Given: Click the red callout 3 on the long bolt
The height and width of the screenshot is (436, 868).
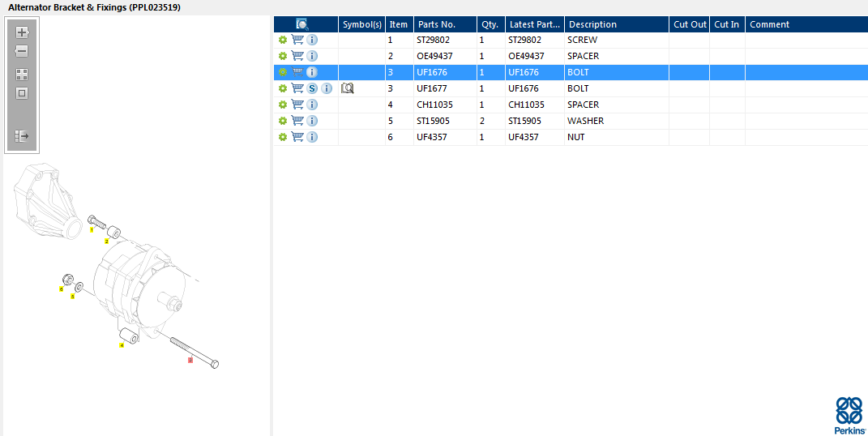Looking at the screenshot, I should click(190, 360).
